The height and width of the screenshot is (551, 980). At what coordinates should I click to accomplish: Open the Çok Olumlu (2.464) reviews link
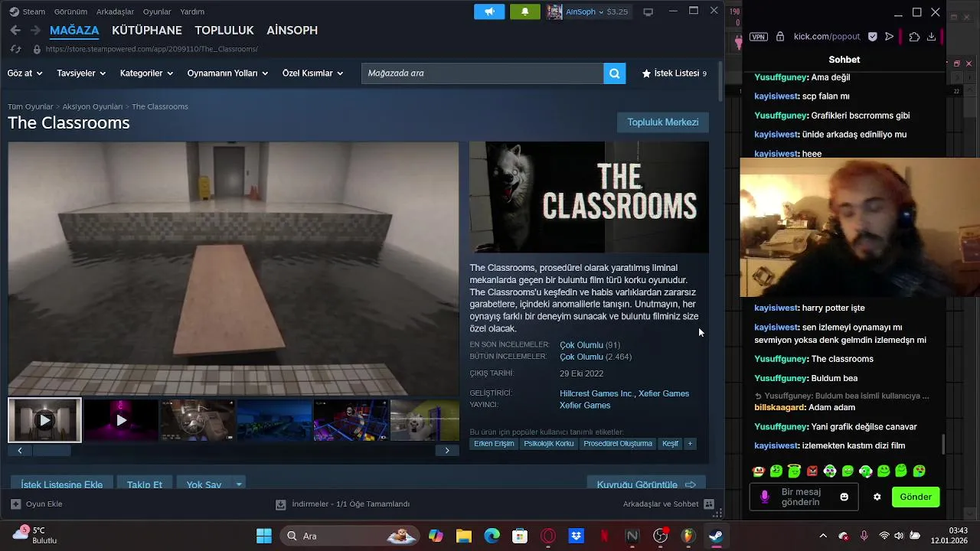click(x=596, y=357)
